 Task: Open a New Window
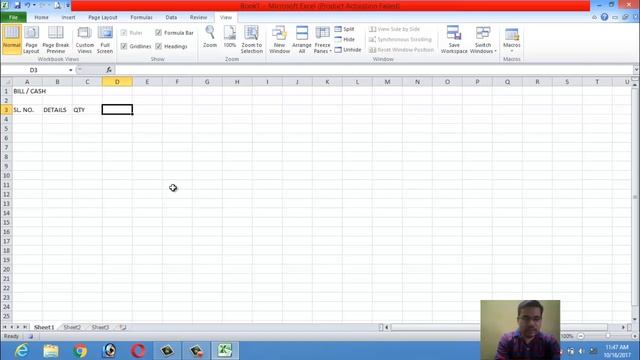(279, 39)
